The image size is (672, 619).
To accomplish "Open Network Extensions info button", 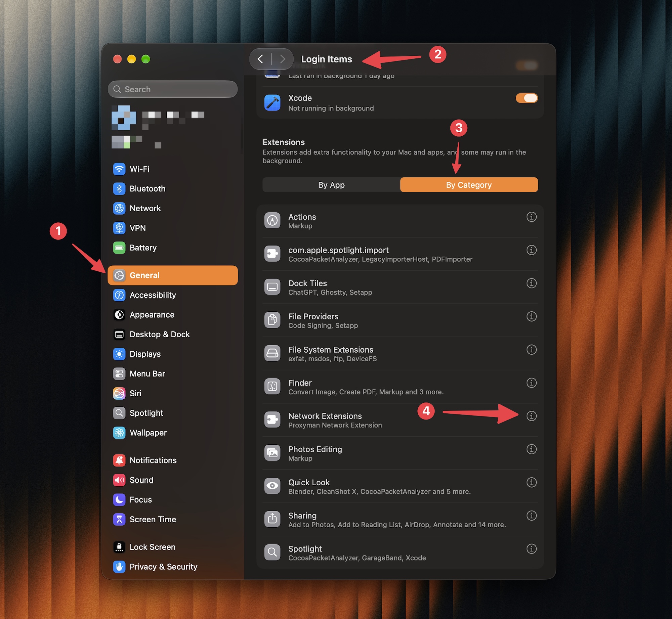I will (531, 416).
